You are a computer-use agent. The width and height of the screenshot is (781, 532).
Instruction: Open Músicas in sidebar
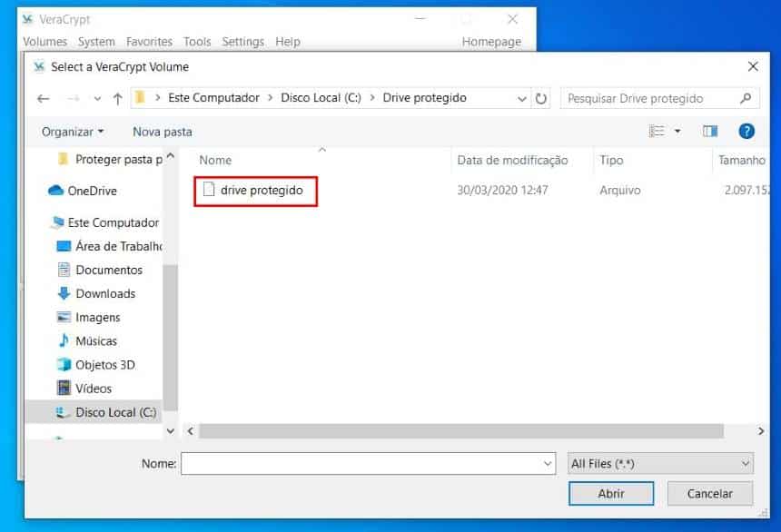88,341
